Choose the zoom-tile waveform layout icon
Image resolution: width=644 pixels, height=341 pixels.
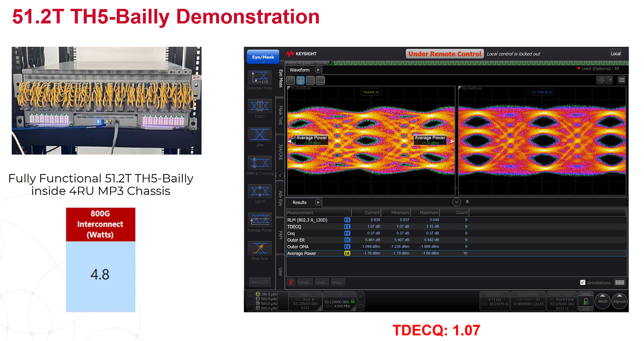320,80
